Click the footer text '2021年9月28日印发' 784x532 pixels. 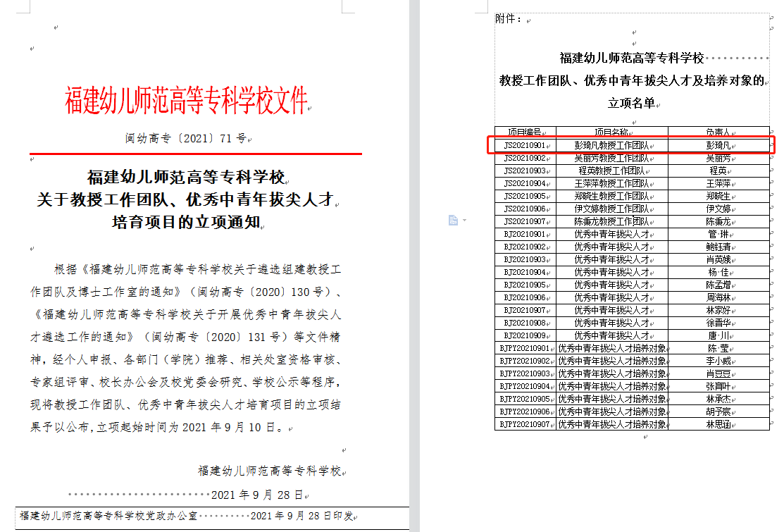tap(301, 516)
